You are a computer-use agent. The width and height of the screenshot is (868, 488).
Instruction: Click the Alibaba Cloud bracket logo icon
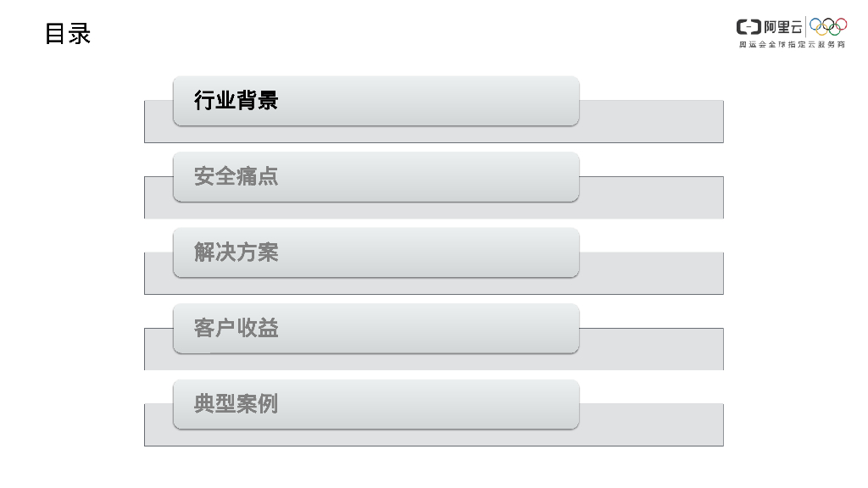click(x=748, y=26)
